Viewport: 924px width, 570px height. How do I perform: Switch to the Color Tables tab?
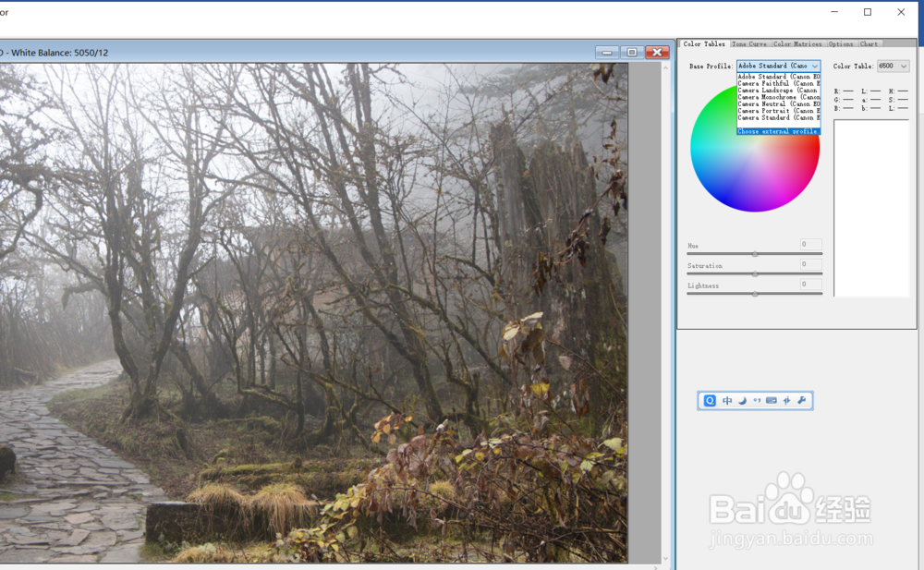point(704,44)
